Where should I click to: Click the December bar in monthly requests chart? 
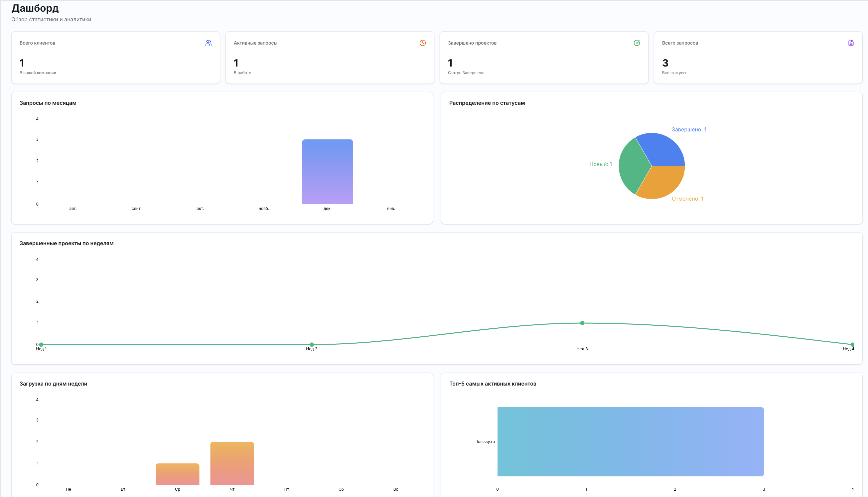[x=327, y=172]
